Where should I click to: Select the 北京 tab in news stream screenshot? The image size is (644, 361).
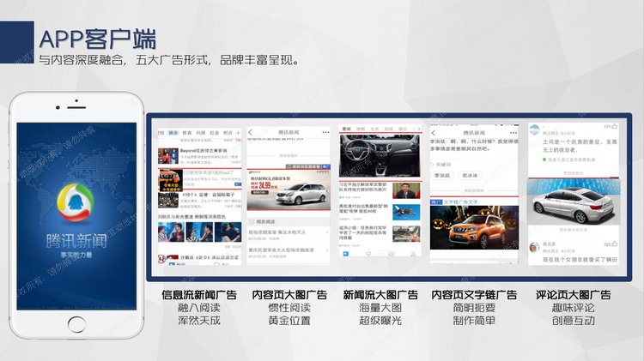(x=374, y=129)
